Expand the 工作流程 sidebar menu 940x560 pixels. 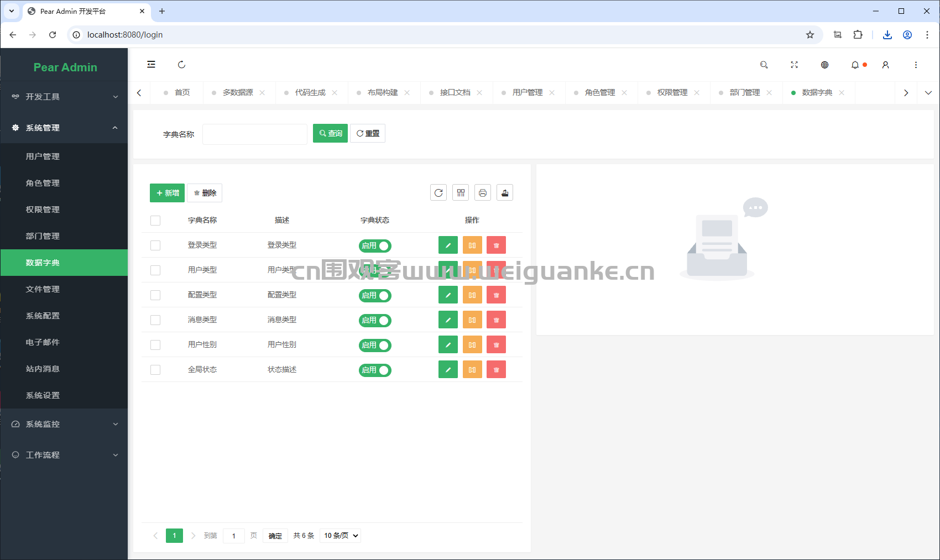click(x=64, y=455)
